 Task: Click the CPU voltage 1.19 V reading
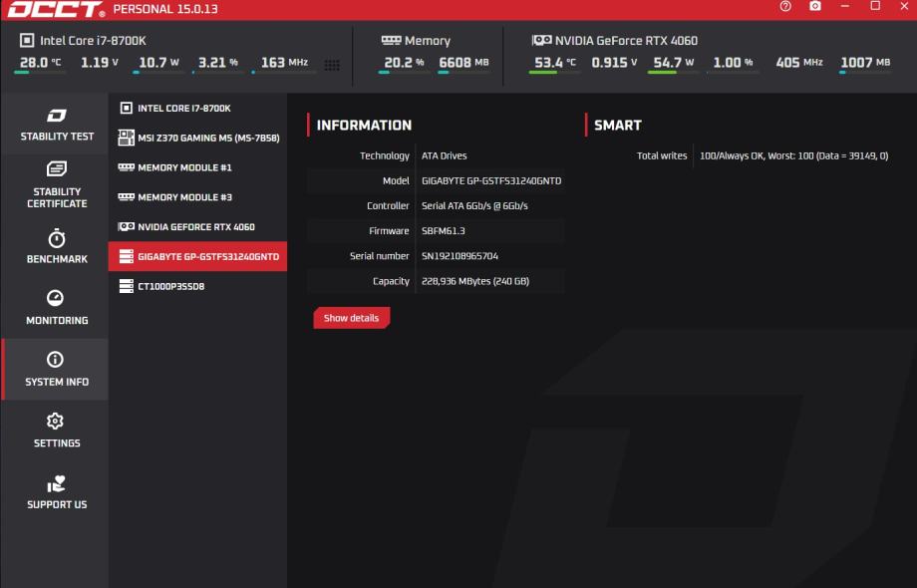click(x=100, y=63)
